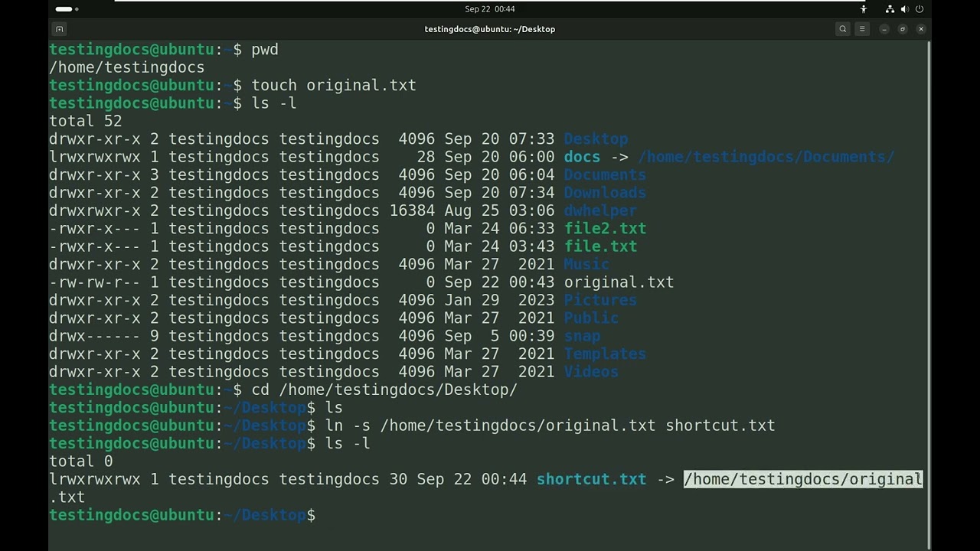Click the terminal search magnifier icon

coord(843,29)
